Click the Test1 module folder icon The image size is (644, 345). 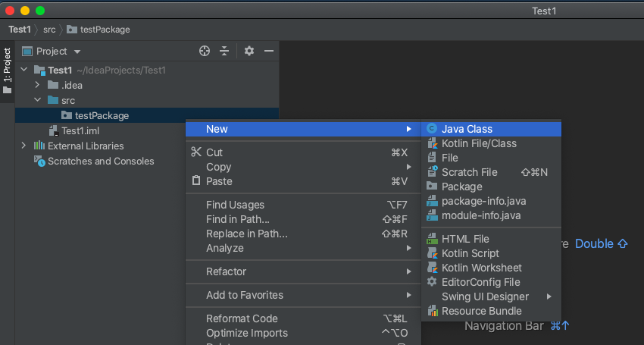click(x=39, y=71)
